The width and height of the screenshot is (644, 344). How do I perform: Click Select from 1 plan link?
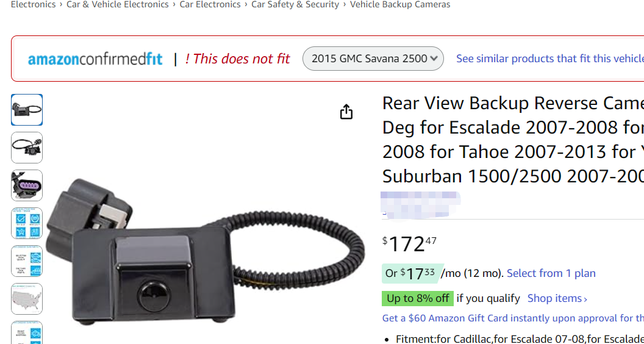click(x=551, y=273)
